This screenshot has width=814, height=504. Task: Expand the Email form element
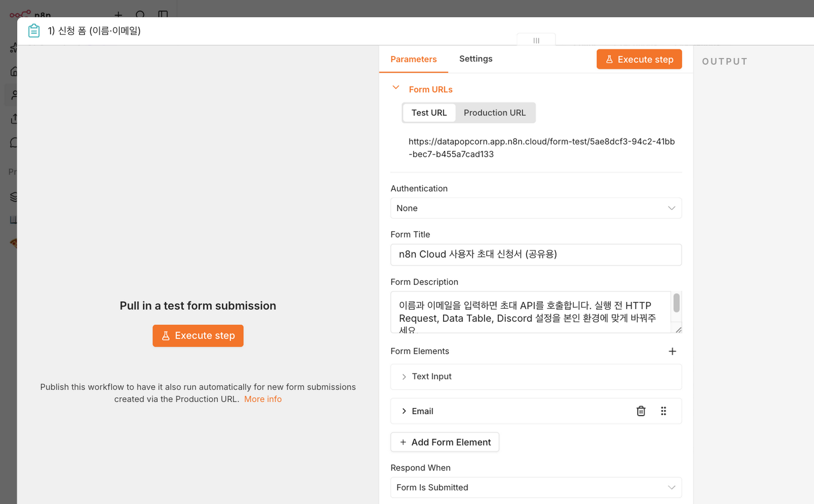click(404, 411)
